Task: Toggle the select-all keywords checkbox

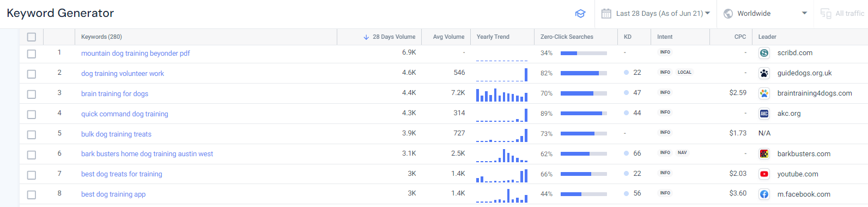Action: [x=32, y=37]
